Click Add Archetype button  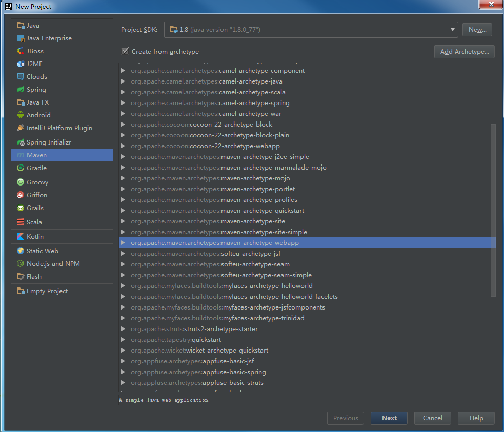click(x=464, y=52)
